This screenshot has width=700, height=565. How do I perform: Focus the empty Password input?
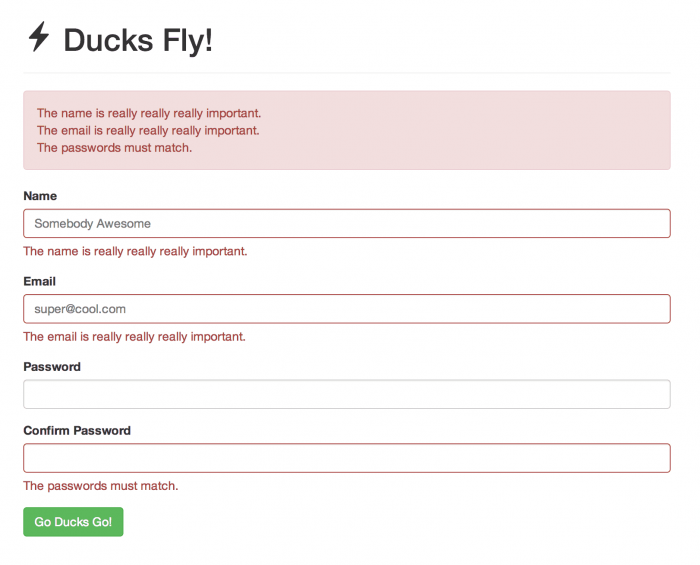pos(346,394)
